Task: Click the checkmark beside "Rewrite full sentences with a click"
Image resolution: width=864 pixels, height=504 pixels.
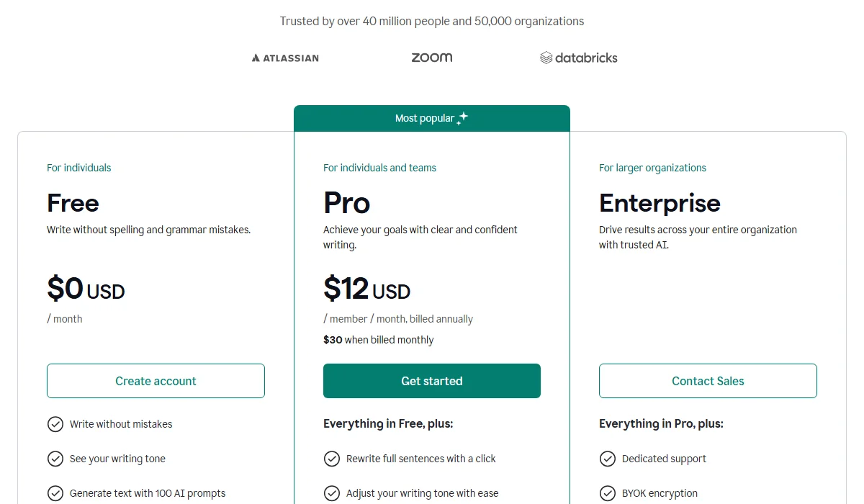Action: (332, 459)
